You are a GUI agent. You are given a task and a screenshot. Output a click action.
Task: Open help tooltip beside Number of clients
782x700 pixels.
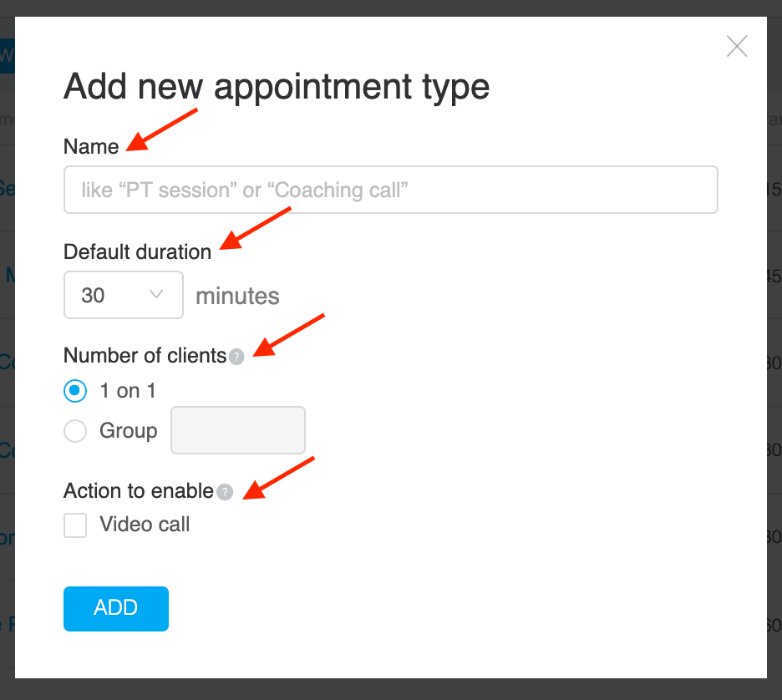pos(236,357)
